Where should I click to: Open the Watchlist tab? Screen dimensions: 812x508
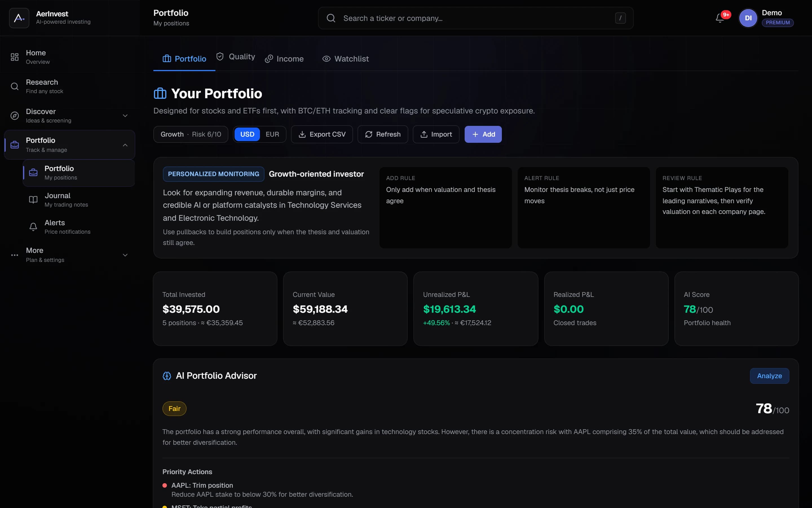(x=346, y=59)
